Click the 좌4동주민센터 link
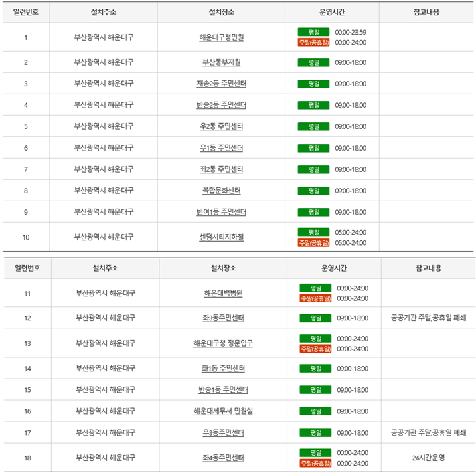The image size is (476, 475). pyautogui.click(x=223, y=458)
